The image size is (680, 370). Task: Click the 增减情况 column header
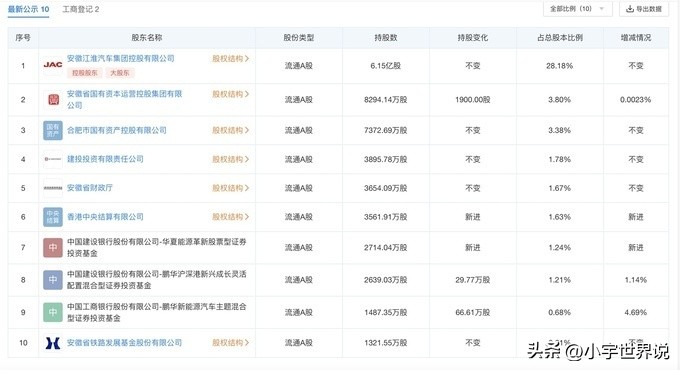coord(636,38)
